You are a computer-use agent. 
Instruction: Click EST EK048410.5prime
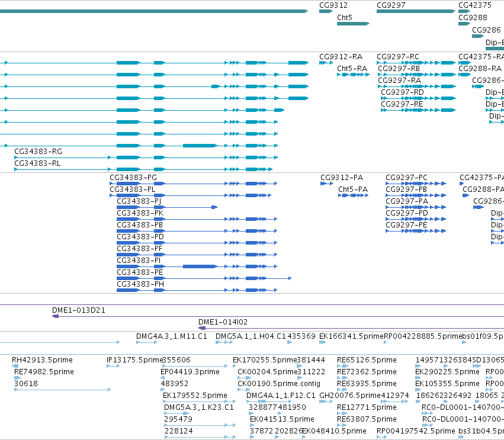pyautogui.click(x=304, y=437)
